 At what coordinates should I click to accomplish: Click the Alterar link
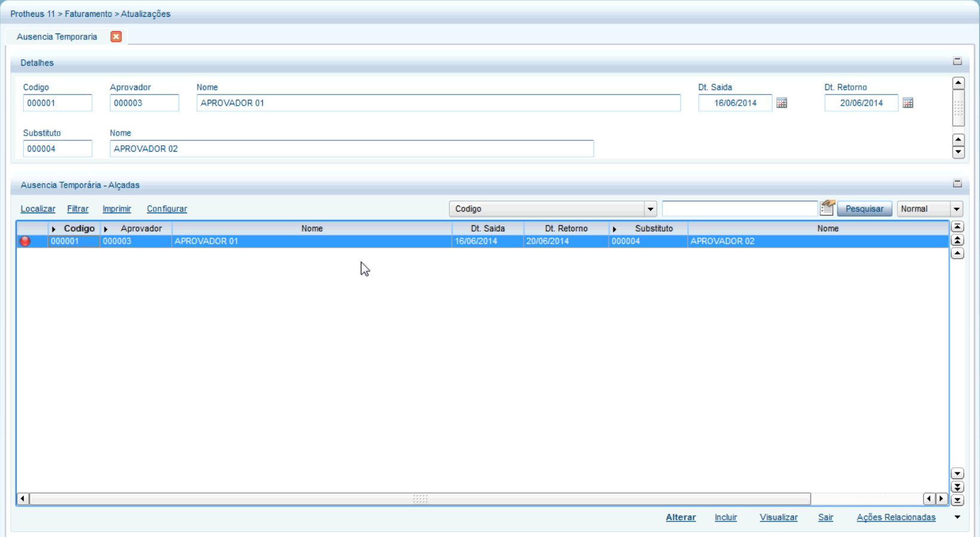point(680,517)
